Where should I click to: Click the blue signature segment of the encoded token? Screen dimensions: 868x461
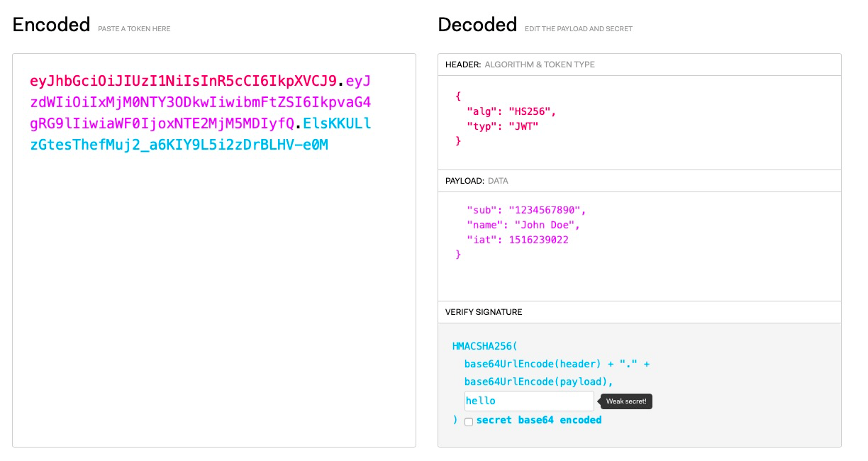[x=179, y=145]
